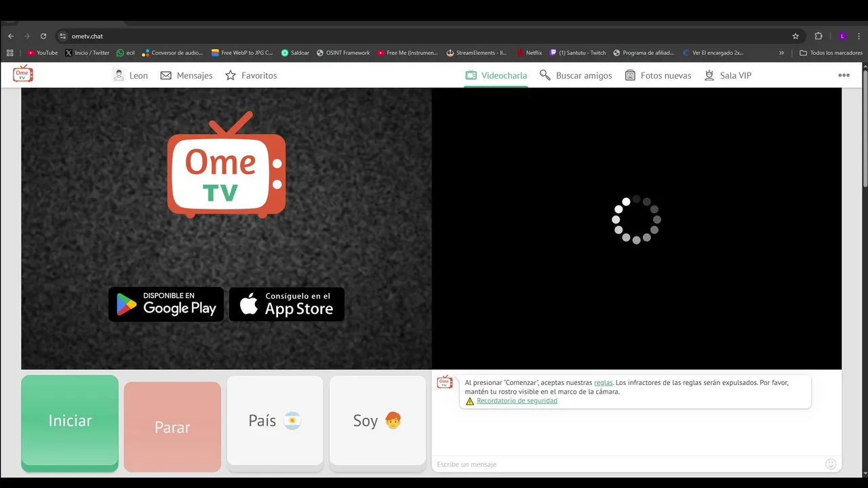Click the OmeTV avatar in chat message
The image size is (868, 488).
point(445,382)
